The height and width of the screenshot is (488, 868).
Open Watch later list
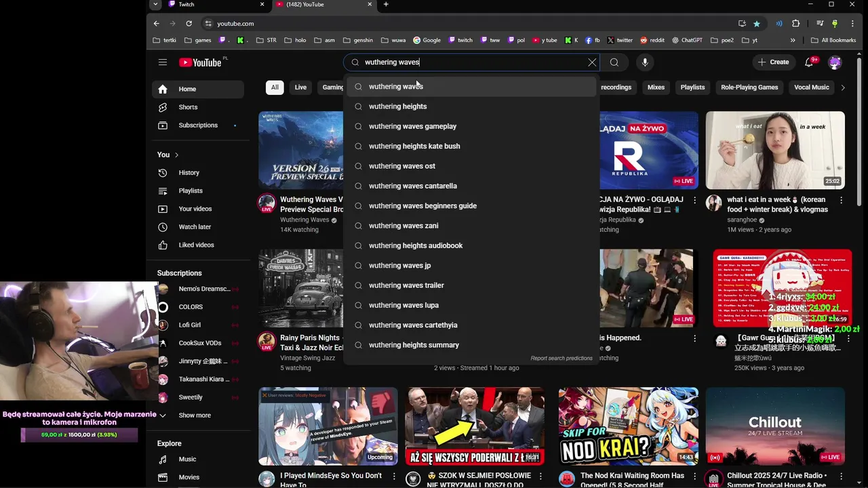point(197,227)
